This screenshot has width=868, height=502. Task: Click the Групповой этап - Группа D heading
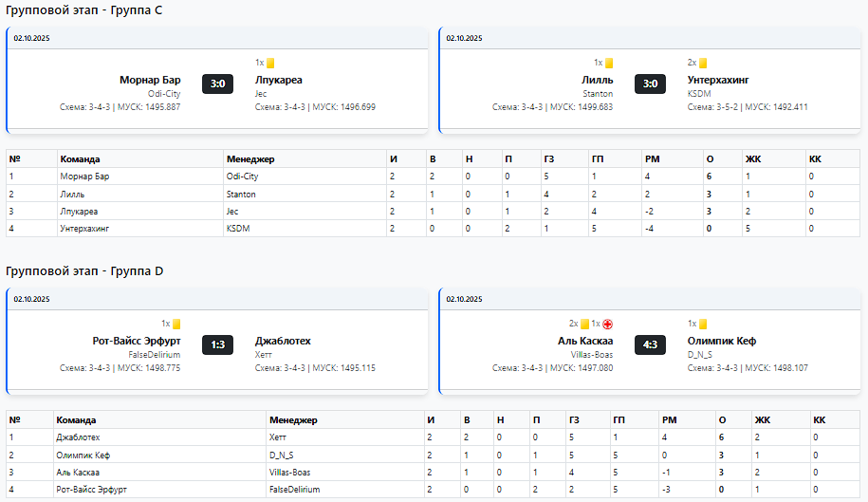click(84, 271)
